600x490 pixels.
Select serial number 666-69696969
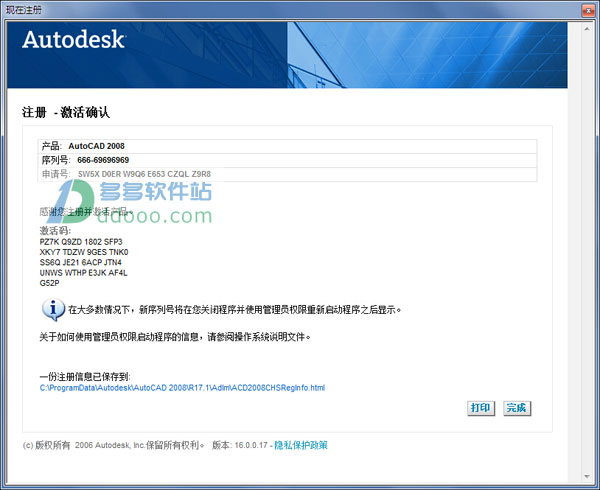click(103, 160)
